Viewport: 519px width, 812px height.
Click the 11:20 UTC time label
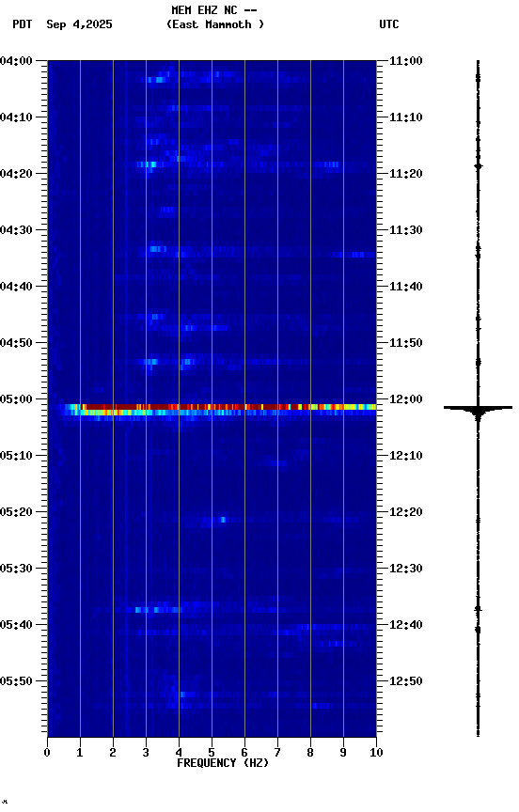pyautogui.click(x=406, y=174)
